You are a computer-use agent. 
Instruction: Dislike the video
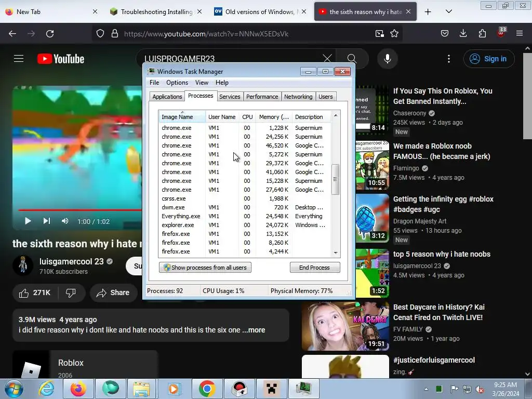[71, 293]
